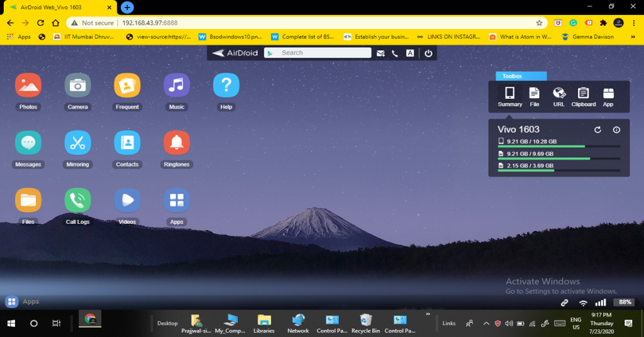Viewport: 644px width, 337px height.
Task: Open the Chrome extensions puzzle icon
Action: (603, 23)
